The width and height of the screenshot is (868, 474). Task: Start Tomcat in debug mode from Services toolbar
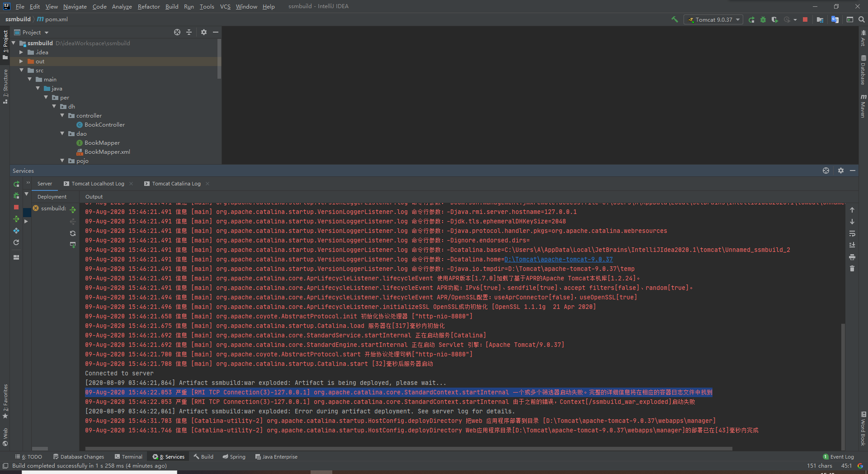16,195
